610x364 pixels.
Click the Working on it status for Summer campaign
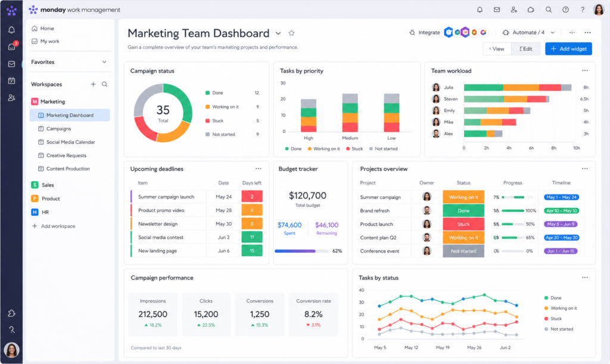coord(463,197)
